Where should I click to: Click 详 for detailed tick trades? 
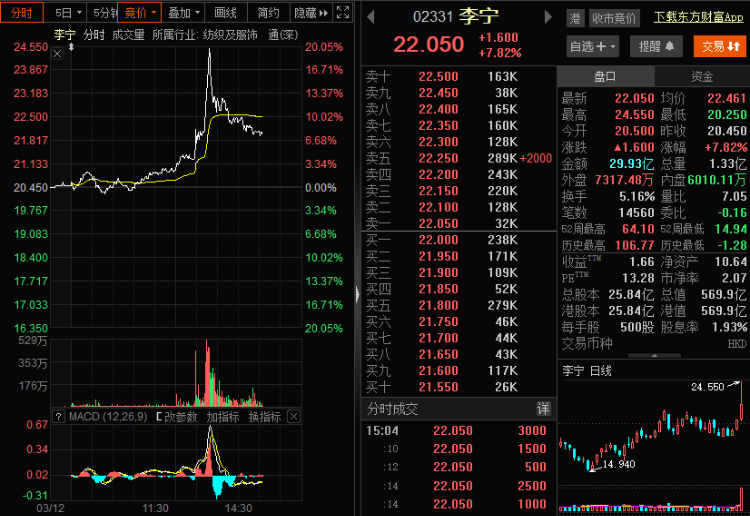click(x=543, y=409)
